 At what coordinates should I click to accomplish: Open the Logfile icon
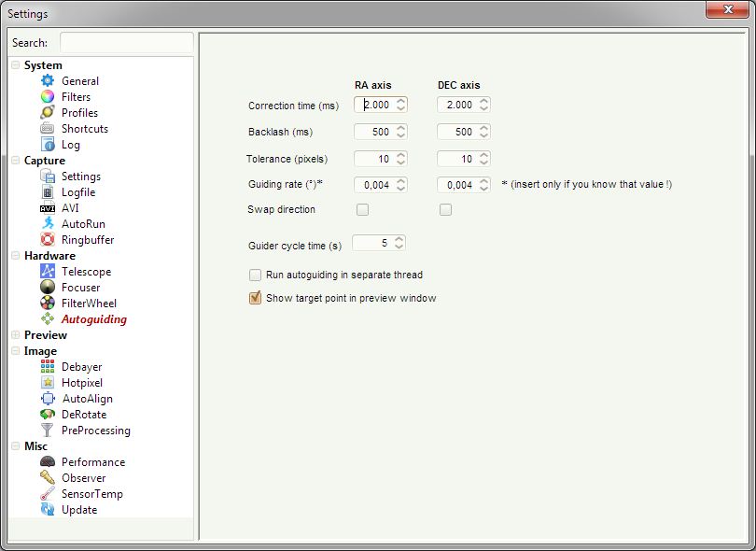48,192
